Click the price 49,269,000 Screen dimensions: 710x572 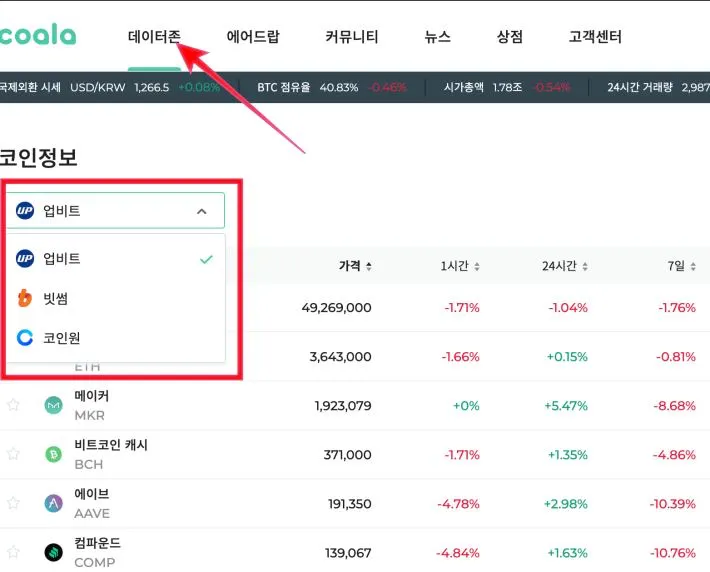point(336,308)
